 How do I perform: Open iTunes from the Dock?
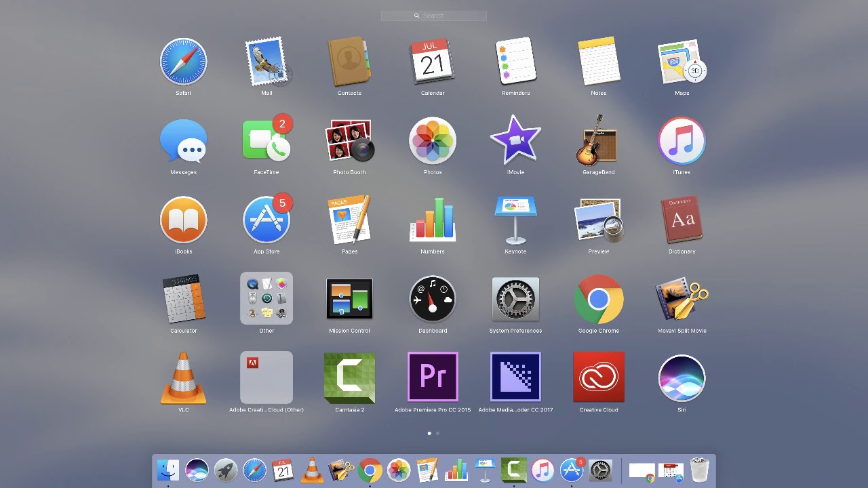pyautogui.click(x=542, y=470)
